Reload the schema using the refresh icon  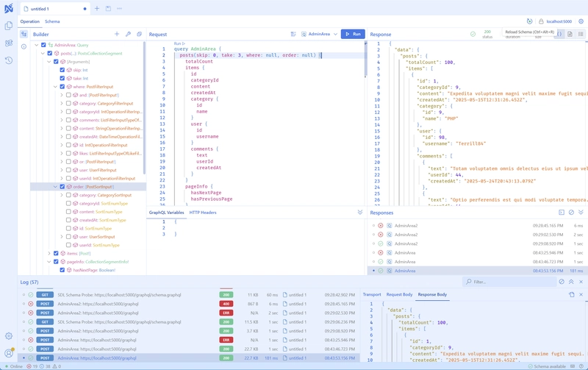pos(529,21)
